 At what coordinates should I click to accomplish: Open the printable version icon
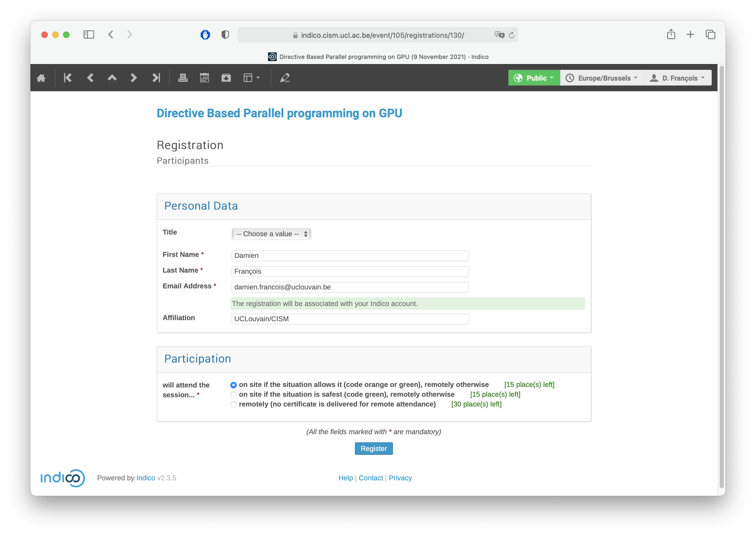pos(183,78)
